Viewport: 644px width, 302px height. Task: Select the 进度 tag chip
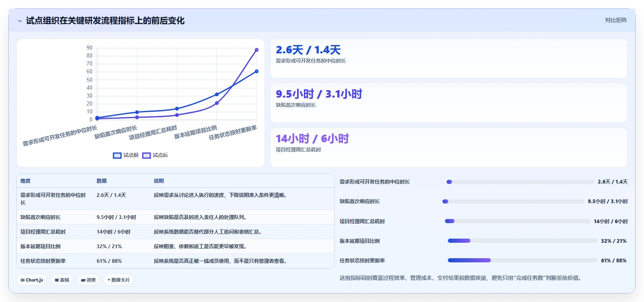point(88,280)
